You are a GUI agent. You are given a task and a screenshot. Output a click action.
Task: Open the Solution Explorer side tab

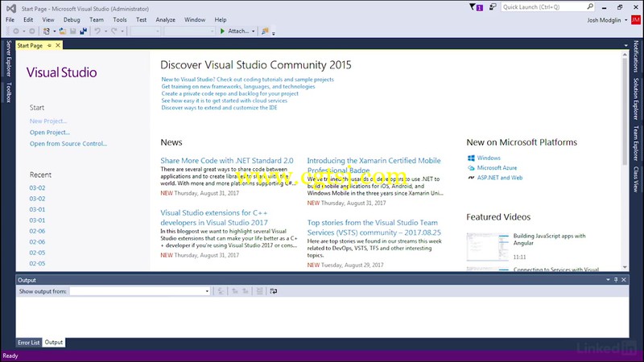636,99
